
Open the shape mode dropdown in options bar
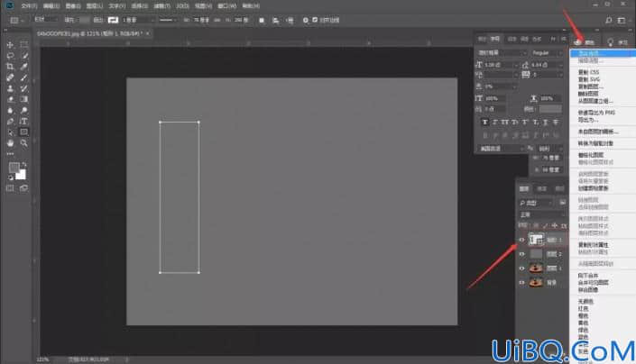[46, 20]
